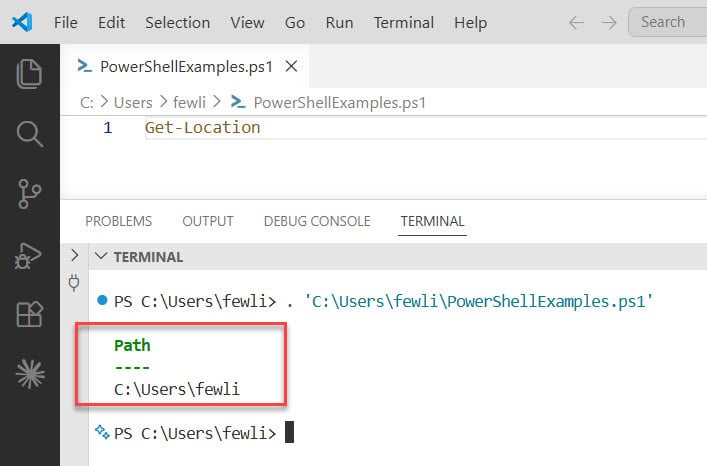Screen dimensions: 707x466
Task: Open the starburst extension icon in activity bar
Action: click(x=30, y=374)
